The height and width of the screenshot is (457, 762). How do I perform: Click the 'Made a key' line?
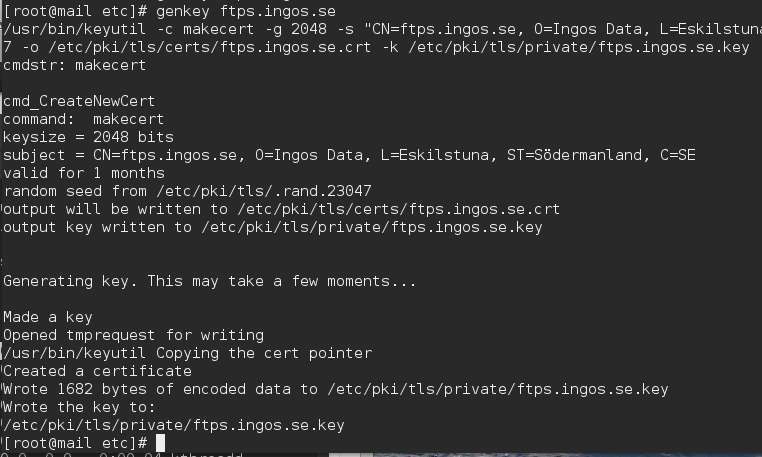pyautogui.click(x=48, y=317)
